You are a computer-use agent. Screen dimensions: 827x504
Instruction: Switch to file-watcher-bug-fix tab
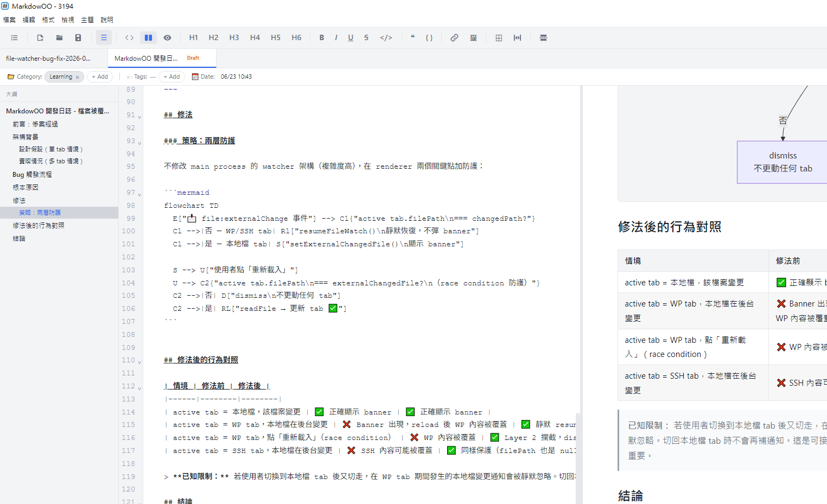tap(54, 58)
